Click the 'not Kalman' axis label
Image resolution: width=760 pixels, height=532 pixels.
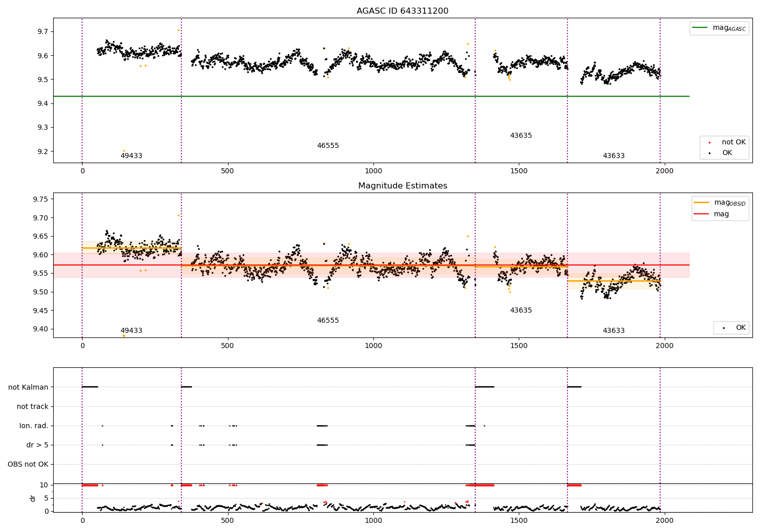click(28, 388)
